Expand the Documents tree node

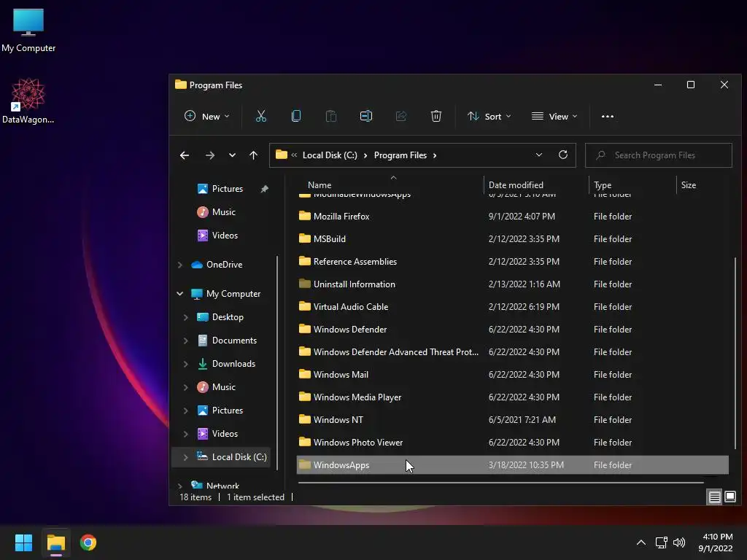click(x=186, y=341)
